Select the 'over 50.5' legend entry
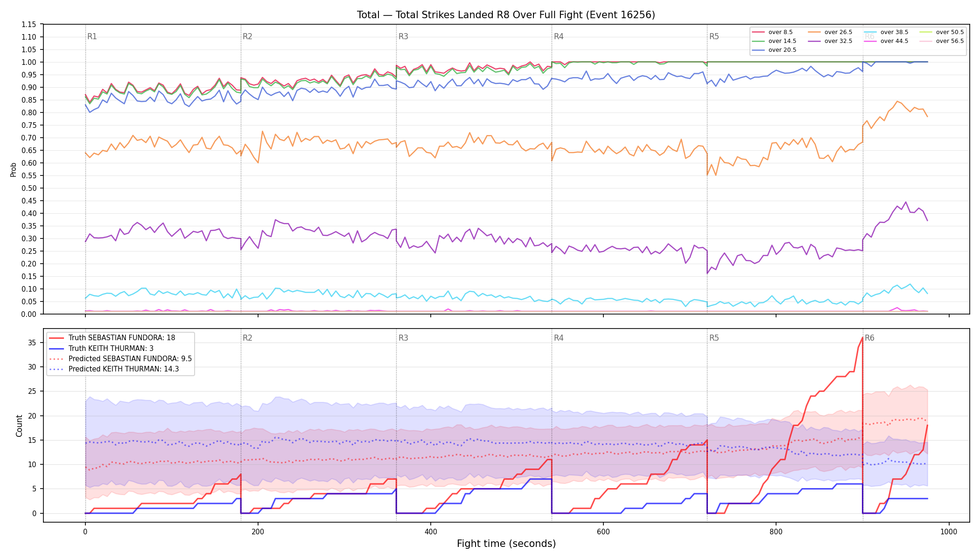 pos(942,32)
